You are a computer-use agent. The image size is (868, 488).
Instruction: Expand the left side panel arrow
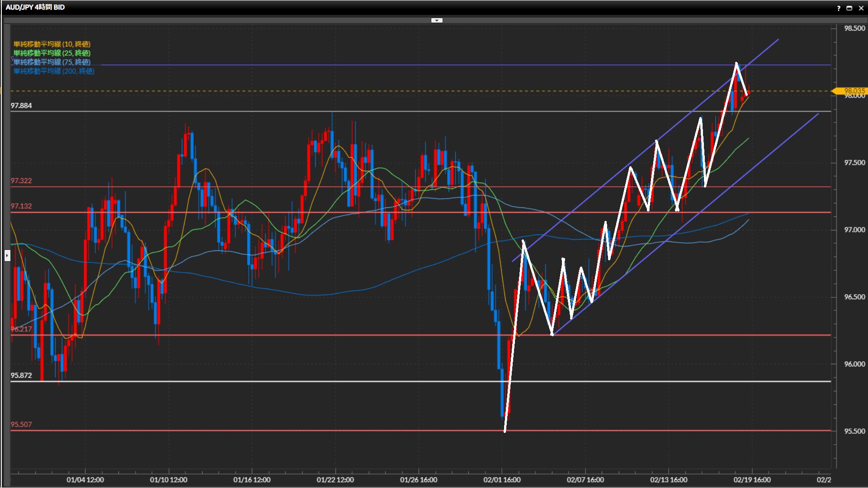[x=7, y=256]
